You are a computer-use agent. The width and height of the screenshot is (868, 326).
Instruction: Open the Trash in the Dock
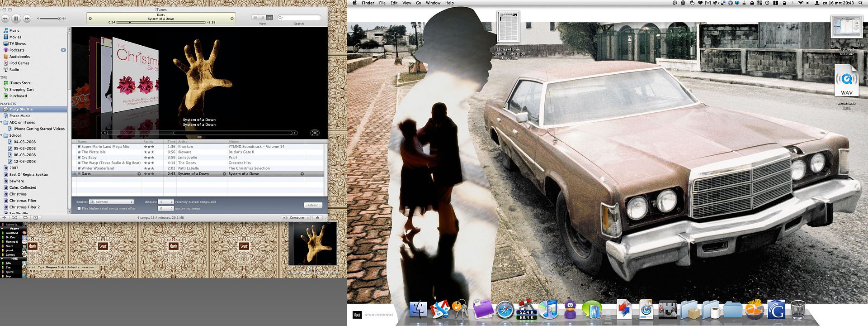tap(799, 310)
